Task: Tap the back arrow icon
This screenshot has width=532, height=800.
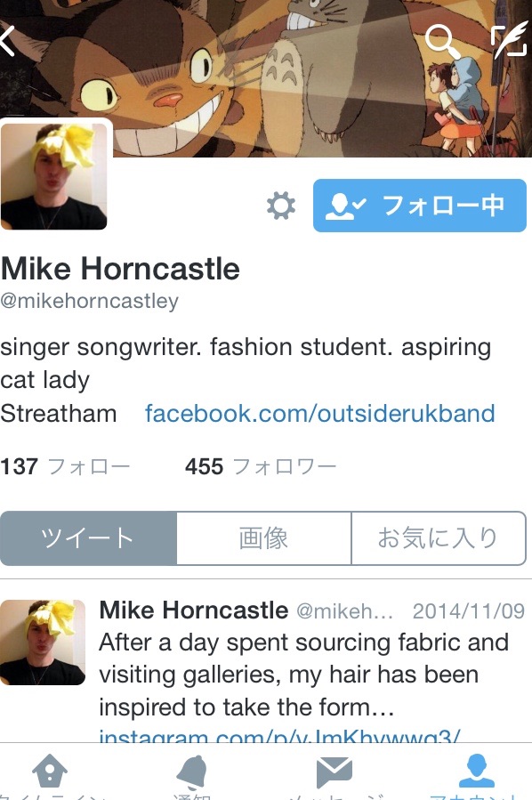Action: click(8, 40)
